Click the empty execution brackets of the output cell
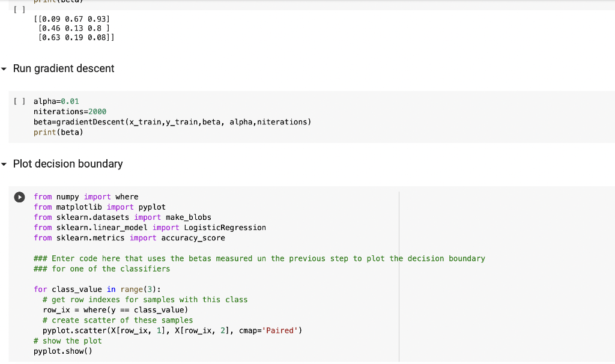 (x=19, y=9)
